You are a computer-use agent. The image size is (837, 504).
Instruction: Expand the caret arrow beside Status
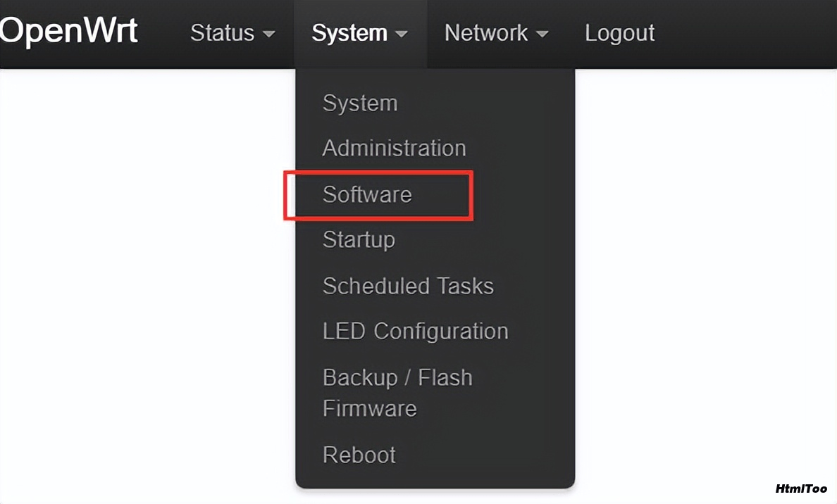[269, 34]
